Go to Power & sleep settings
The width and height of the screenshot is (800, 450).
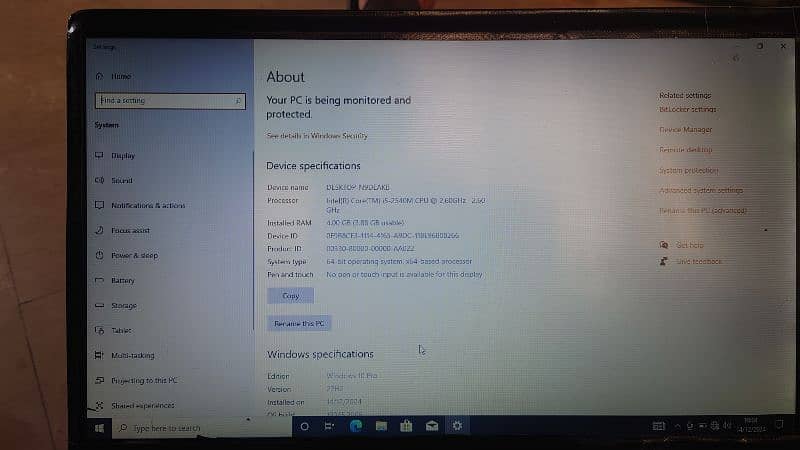[x=134, y=256]
